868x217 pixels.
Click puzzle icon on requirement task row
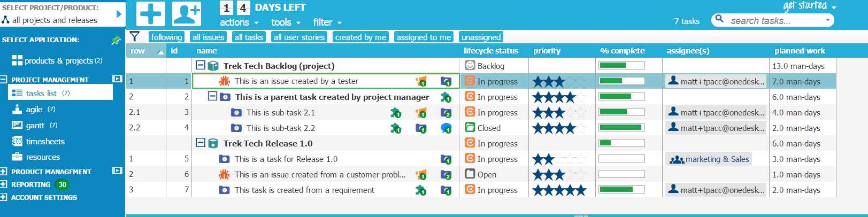(x=421, y=190)
